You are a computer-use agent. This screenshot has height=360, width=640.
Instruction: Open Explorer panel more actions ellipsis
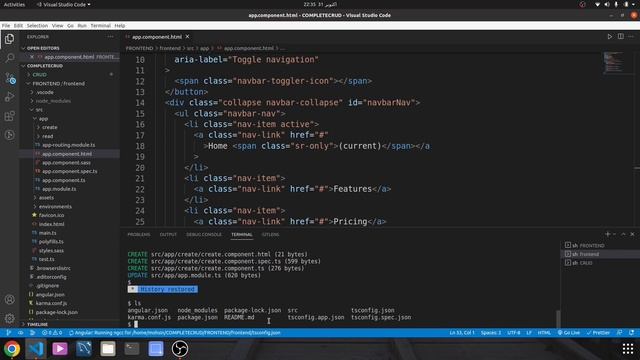[111, 37]
